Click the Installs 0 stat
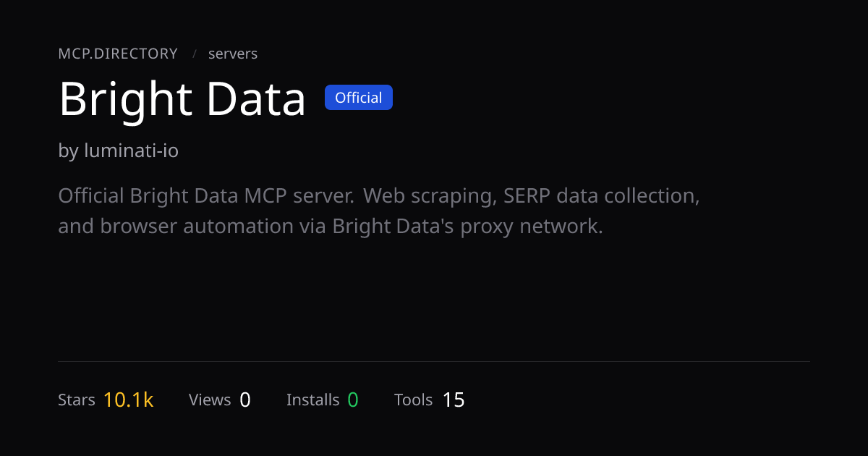868x456 pixels. click(323, 400)
